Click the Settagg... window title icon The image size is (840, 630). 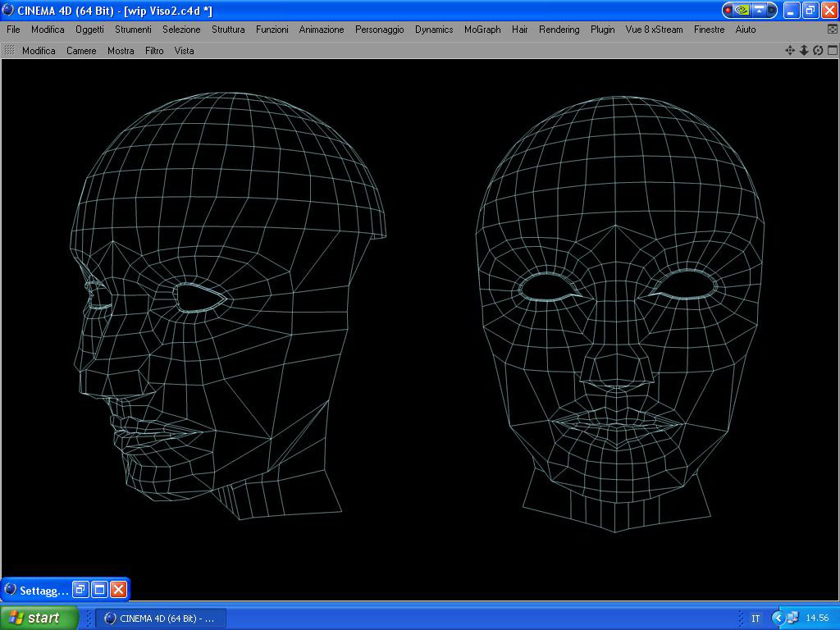[10, 590]
